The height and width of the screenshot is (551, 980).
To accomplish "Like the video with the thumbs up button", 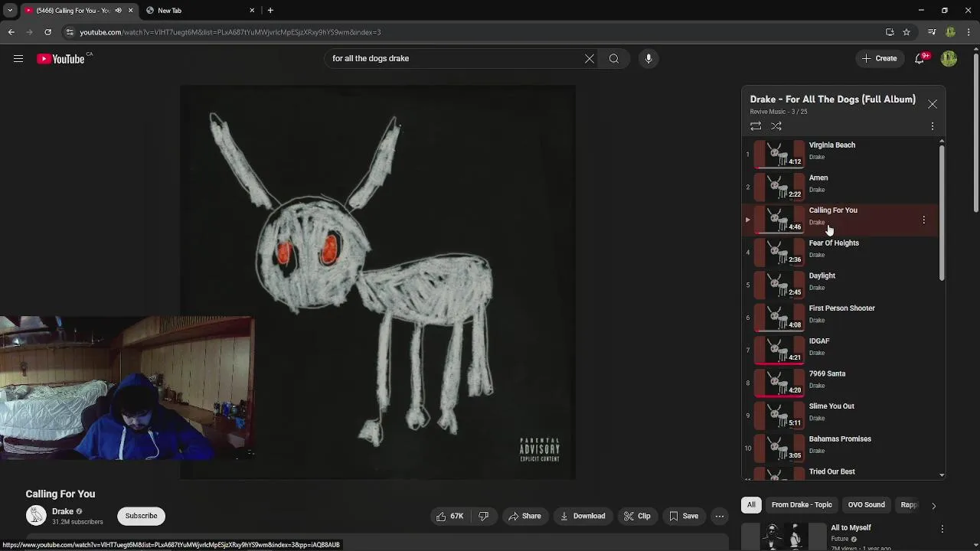I will 450,516.
